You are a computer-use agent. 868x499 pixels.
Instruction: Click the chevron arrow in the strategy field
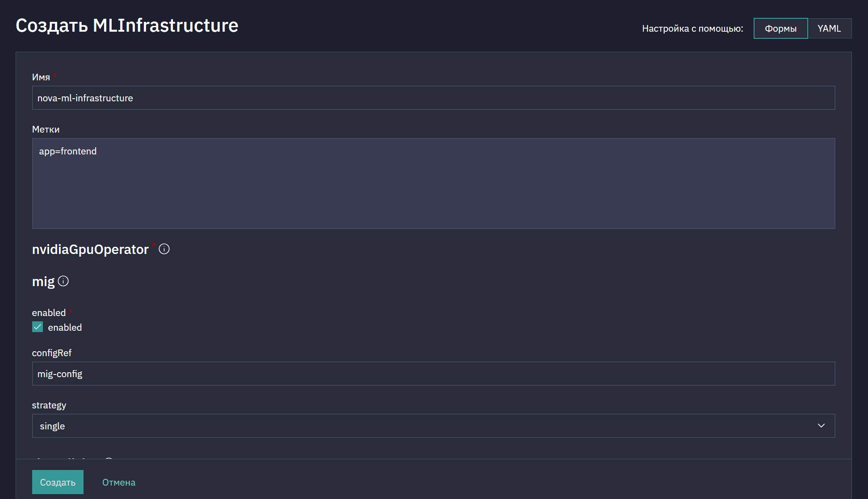pyautogui.click(x=821, y=426)
